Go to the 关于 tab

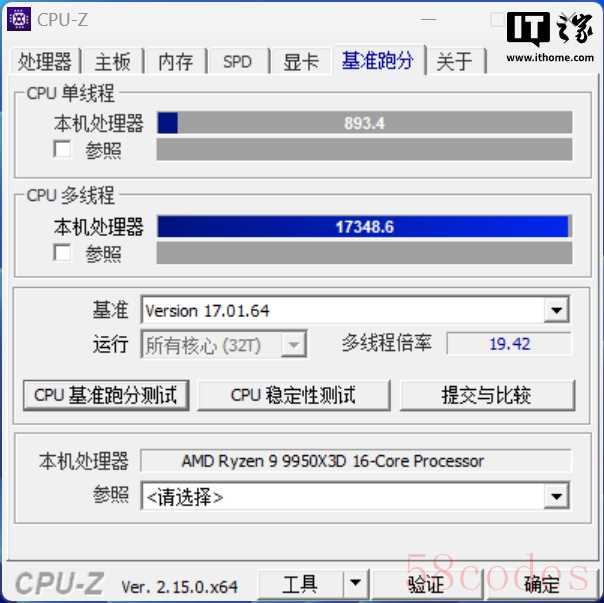(455, 62)
